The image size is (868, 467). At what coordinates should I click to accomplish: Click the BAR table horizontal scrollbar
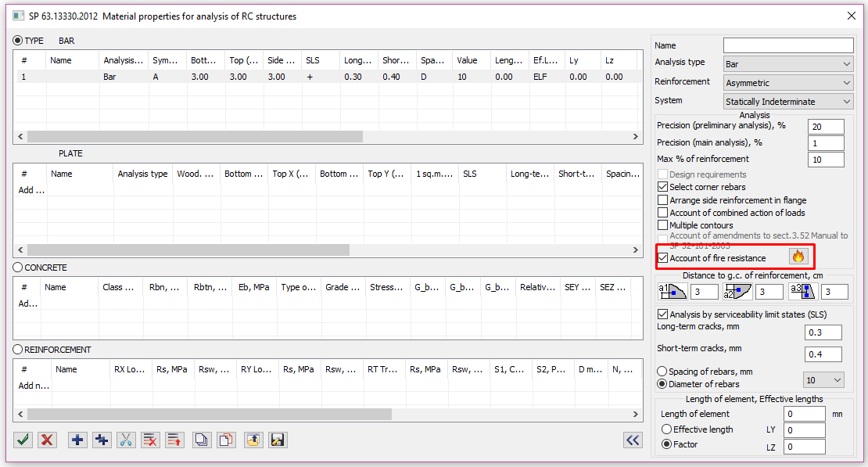tap(195, 136)
